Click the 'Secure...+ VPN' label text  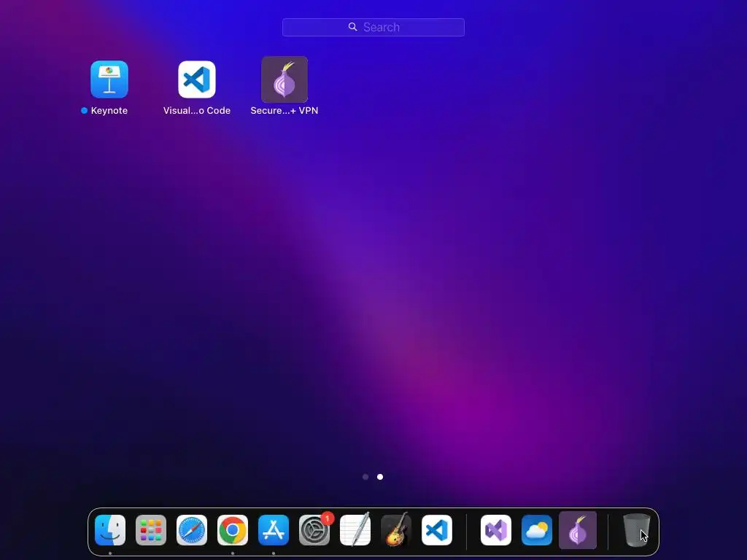(285, 111)
